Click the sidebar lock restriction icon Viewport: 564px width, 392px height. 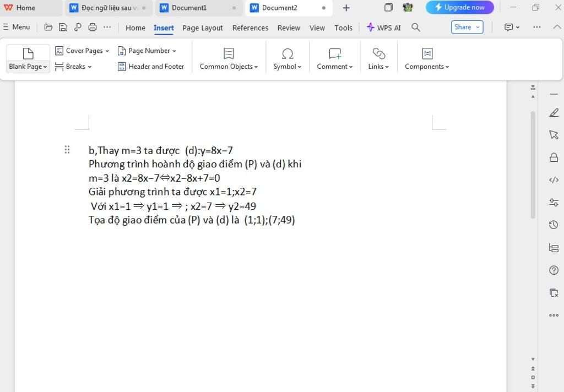click(x=554, y=157)
